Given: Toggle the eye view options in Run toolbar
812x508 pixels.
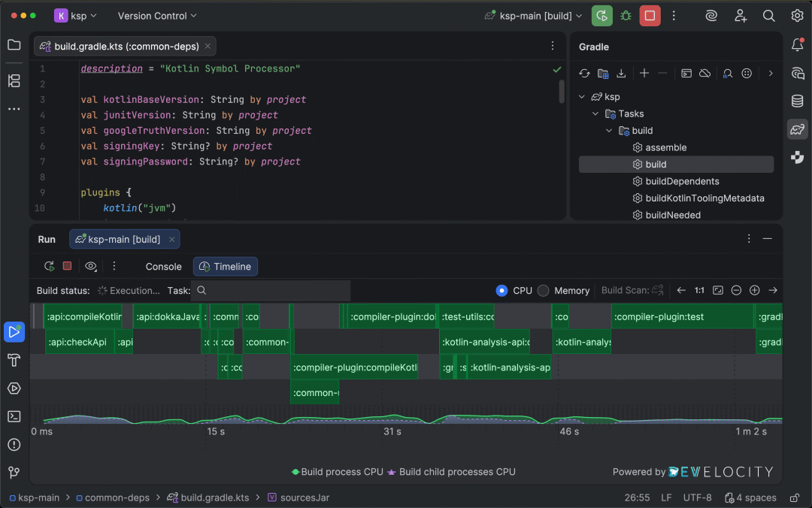Looking at the screenshot, I should point(91,266).
